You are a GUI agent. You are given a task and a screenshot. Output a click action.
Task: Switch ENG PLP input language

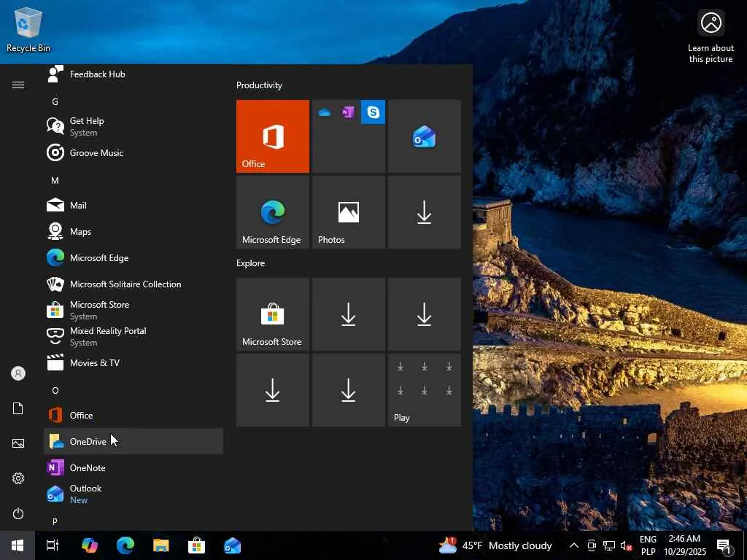[648, 545]
